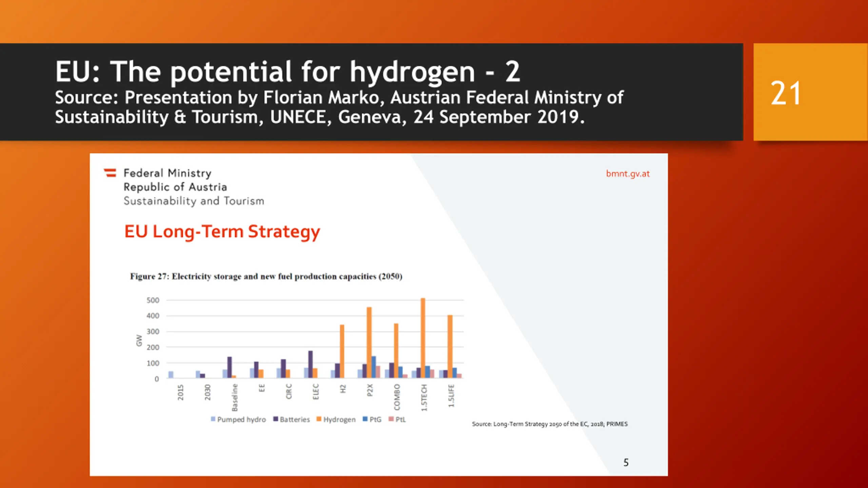Click the PtG legend swatch

365,419
